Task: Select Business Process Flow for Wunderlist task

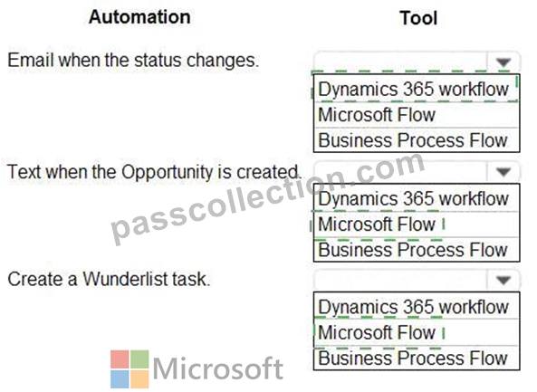Action: pos(416,358)
